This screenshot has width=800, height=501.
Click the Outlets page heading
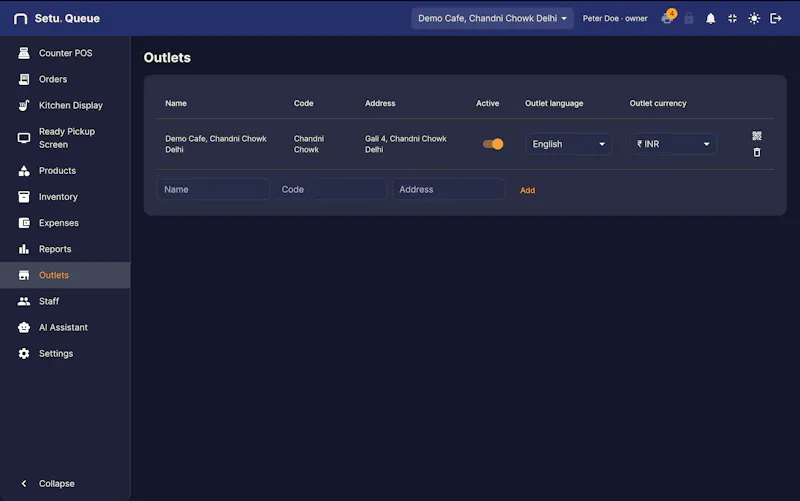[167, 58]
